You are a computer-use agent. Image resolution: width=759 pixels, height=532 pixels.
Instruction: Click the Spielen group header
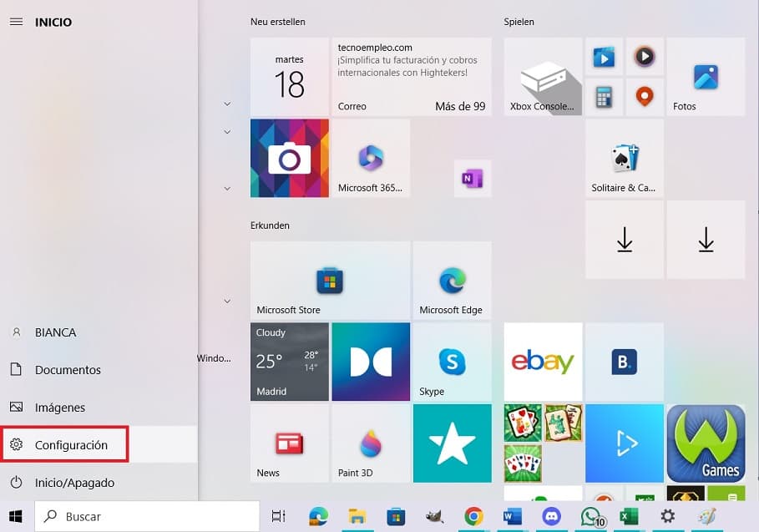click(x=519, y=22)
